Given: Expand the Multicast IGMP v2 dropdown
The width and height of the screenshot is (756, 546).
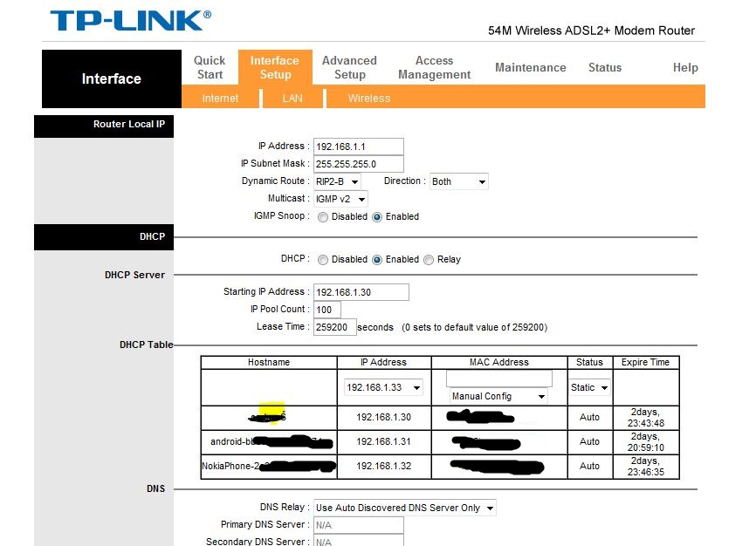Looking at the screenshot, I should 340,200.
